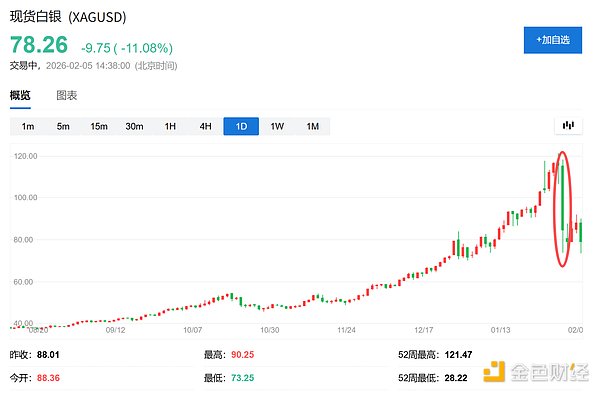
Task: Click the 09/12 date axis label
Action: point(116,330)
